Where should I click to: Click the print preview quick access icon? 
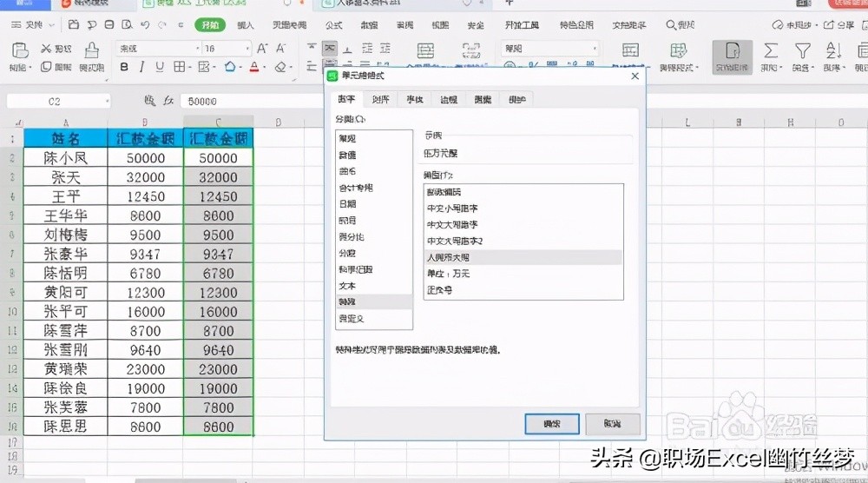[x=127, y=25]
